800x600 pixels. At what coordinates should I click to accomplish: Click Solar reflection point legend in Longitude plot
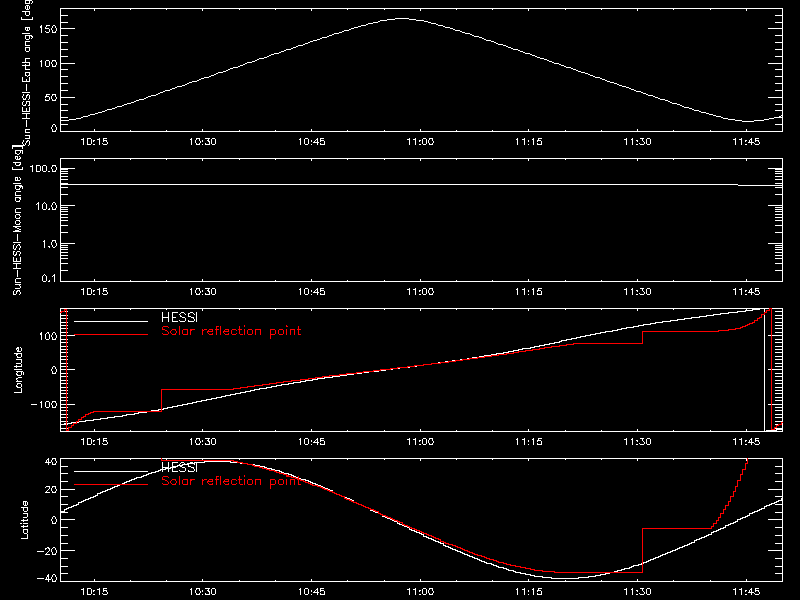click(231, 331)
